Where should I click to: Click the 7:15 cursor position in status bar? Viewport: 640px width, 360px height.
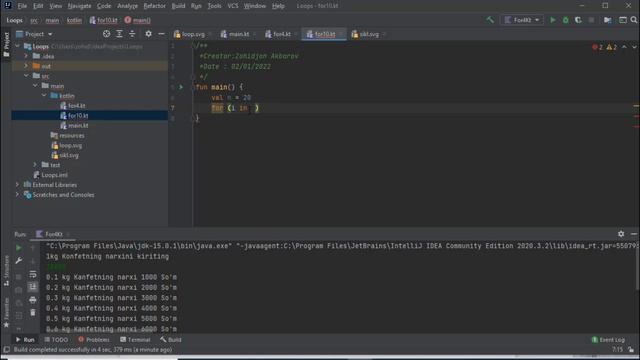pyautogui.click(x=617, y=349)
